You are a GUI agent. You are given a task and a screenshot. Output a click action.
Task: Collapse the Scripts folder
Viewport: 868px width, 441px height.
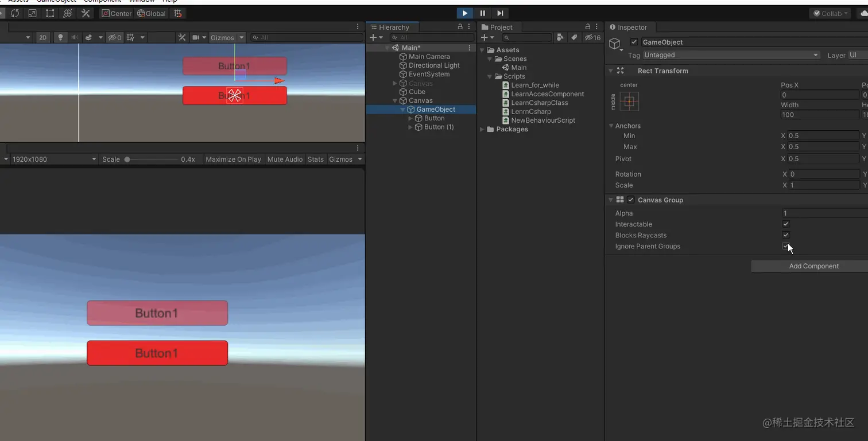pos(490,76)
